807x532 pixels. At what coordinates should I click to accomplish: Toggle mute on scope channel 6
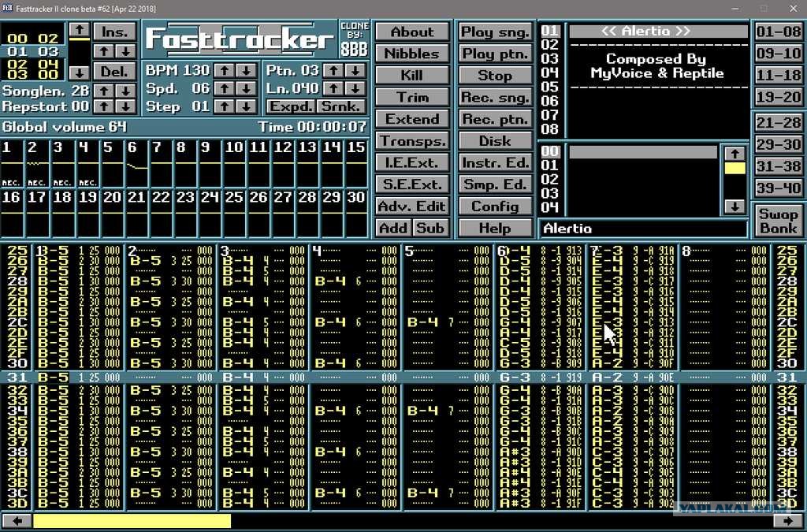[x=137, y=164]
